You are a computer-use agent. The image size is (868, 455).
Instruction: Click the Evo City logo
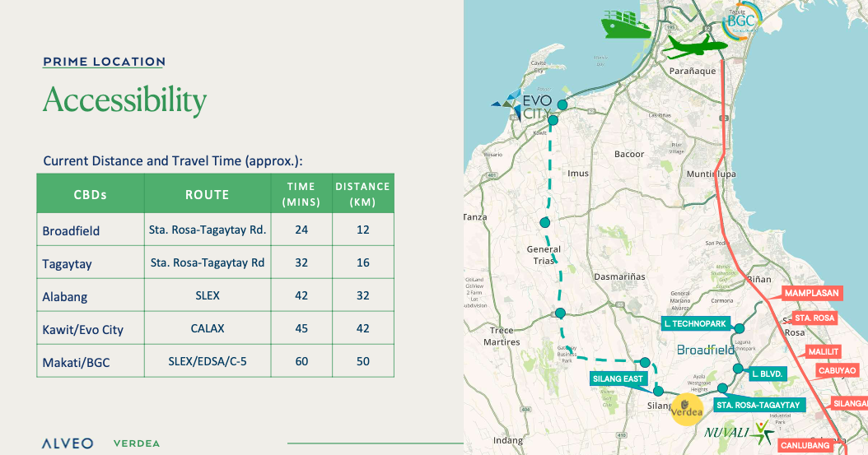521,107
